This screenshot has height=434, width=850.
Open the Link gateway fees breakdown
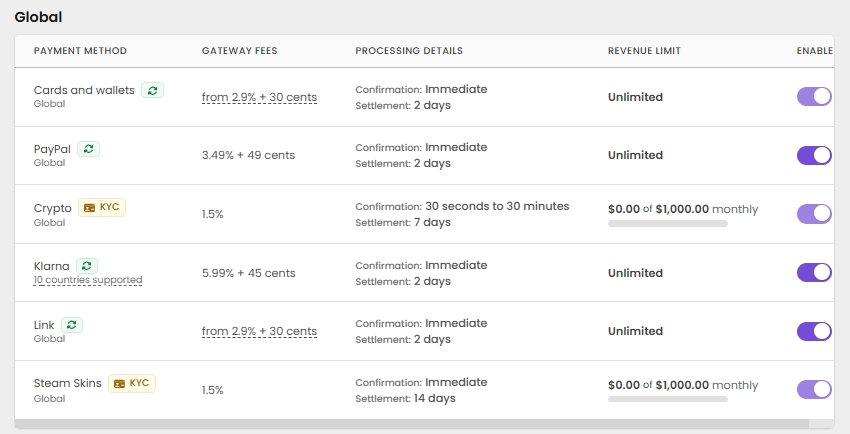[x=259, y=332]
